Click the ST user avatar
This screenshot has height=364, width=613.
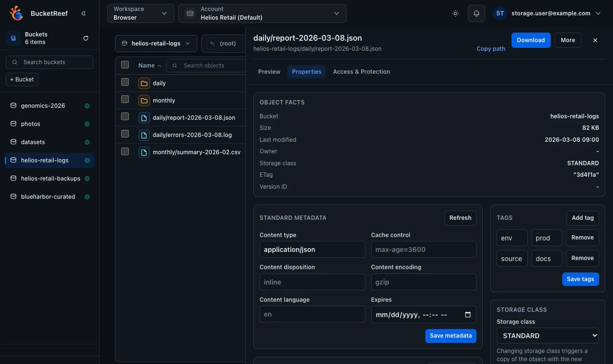click(500, 13)
